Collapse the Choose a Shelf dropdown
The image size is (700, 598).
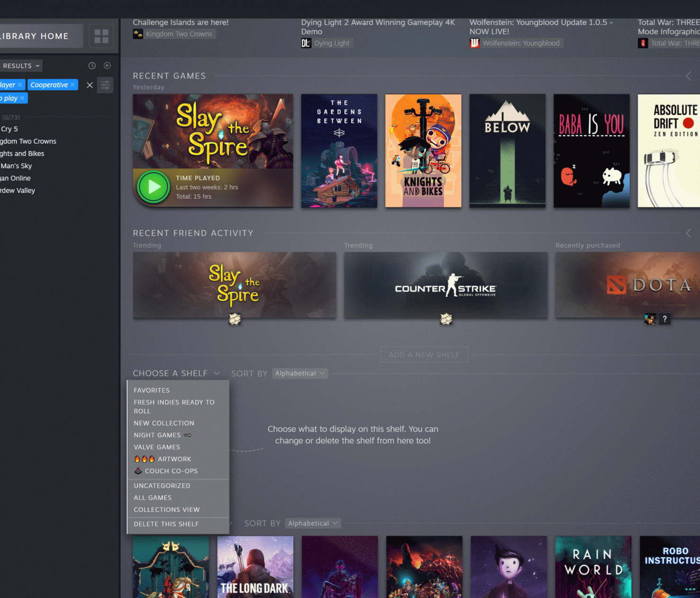216,374
